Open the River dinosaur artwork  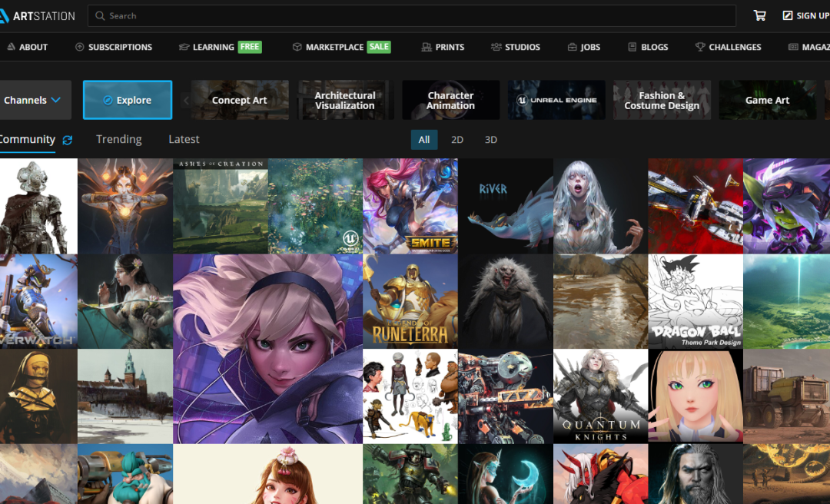coord(506,206)
